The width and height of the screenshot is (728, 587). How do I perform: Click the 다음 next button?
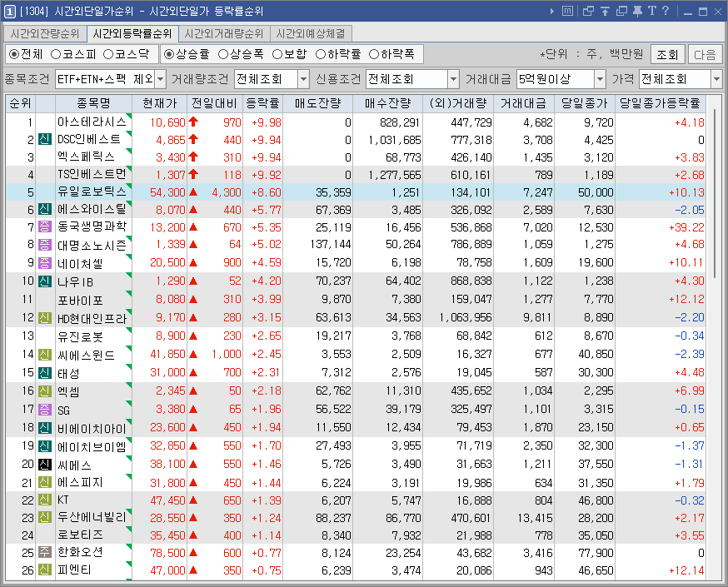pyautogui.click(x=705, y=54)
